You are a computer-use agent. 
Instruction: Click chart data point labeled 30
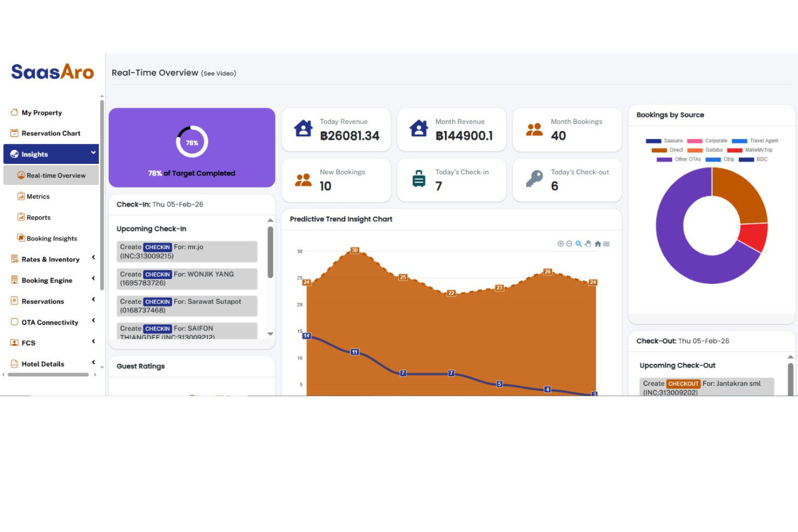355,250
